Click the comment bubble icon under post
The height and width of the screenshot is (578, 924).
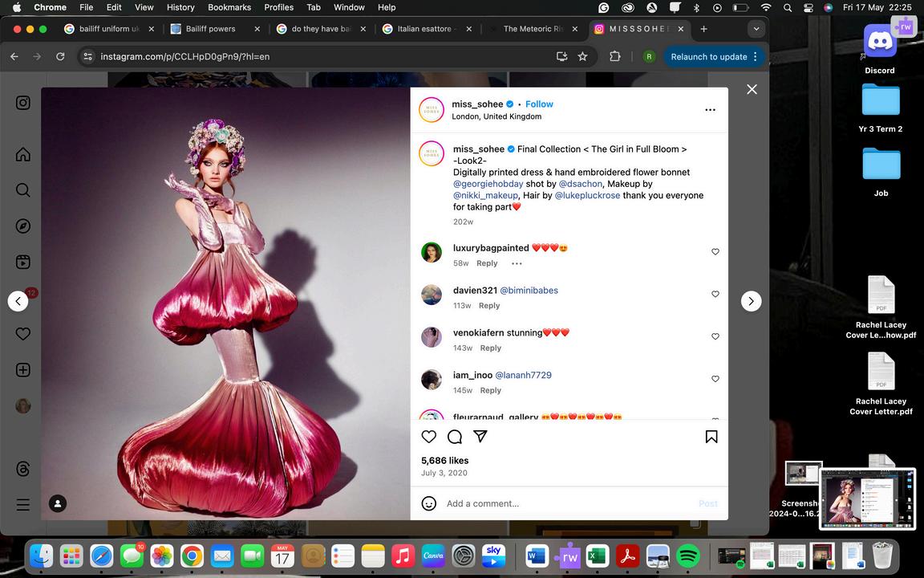coord(454,437)
